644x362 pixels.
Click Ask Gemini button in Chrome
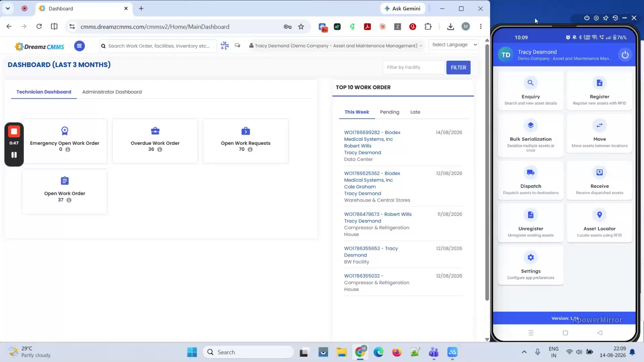point(402,8)
